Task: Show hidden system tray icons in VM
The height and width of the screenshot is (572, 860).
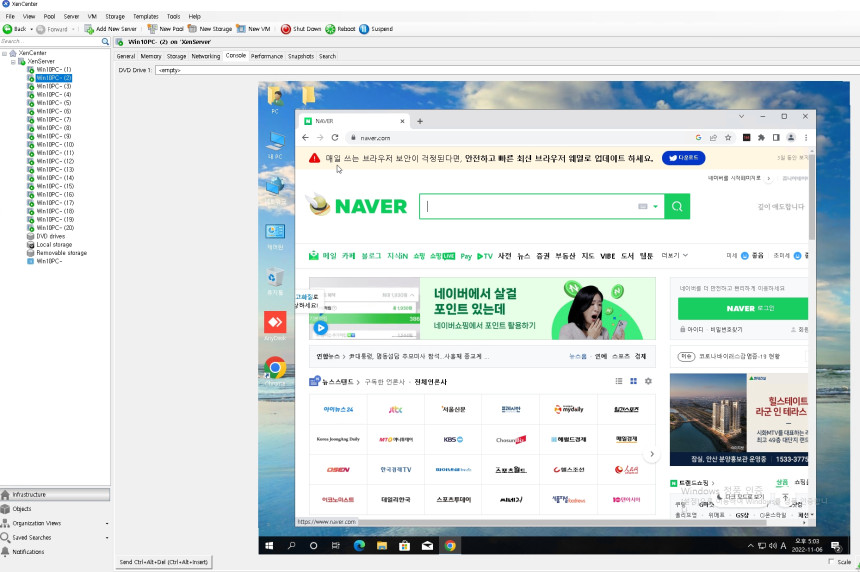Action: pos(750,546)
